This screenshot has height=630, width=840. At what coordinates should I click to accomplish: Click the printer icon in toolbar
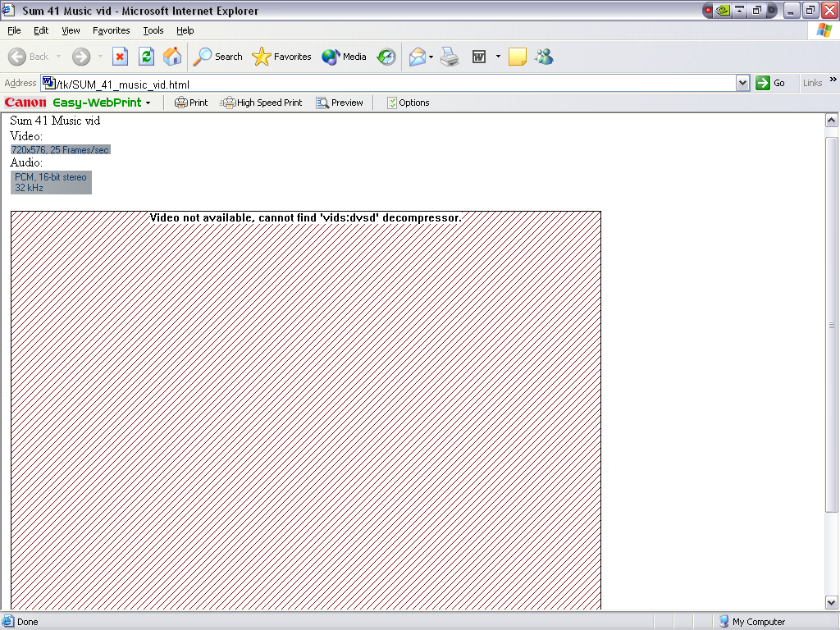tap(449, 57)
